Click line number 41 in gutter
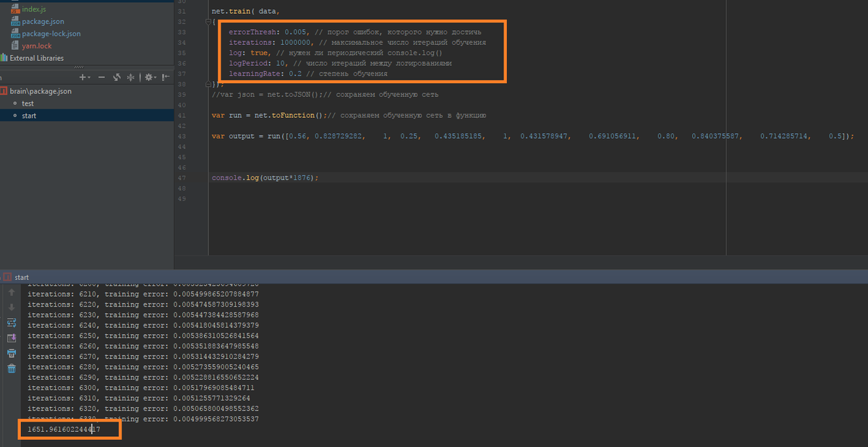868x447 pixels. [x=181, y=115]
